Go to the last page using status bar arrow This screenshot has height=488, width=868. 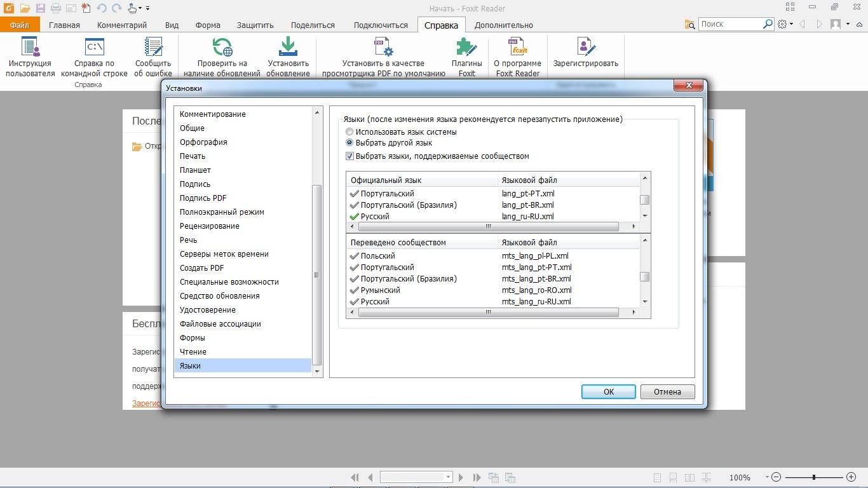[x=477, y=477]
